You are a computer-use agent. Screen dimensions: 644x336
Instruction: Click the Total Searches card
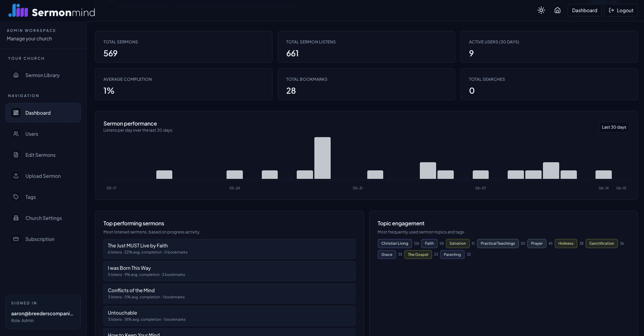tap(549, 84)
